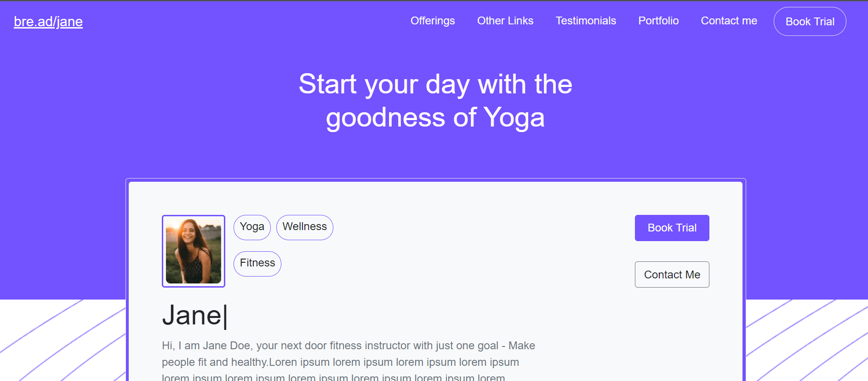Click the large Jane name heading
The width and height of the screenshot is (868, 381).
(x=192, y=316)
